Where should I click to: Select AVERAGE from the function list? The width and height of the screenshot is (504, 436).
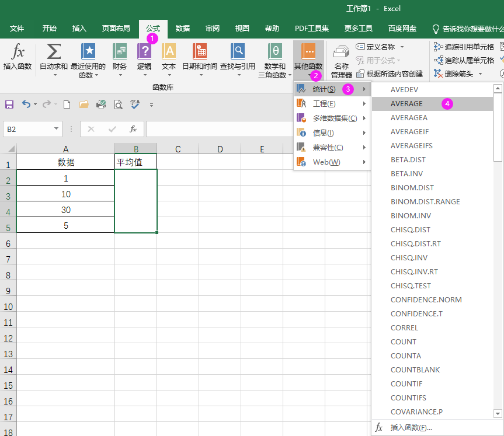click(432, 104)
